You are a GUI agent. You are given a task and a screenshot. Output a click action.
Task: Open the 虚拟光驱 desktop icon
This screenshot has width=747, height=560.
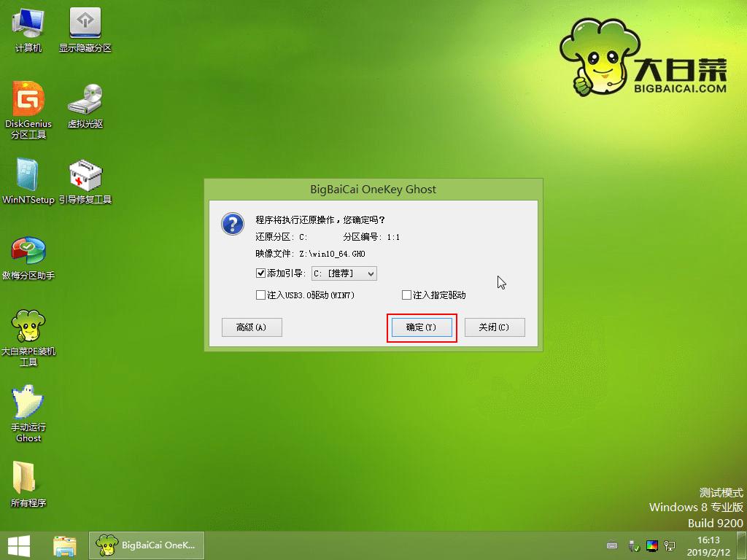tap(85, 106)
